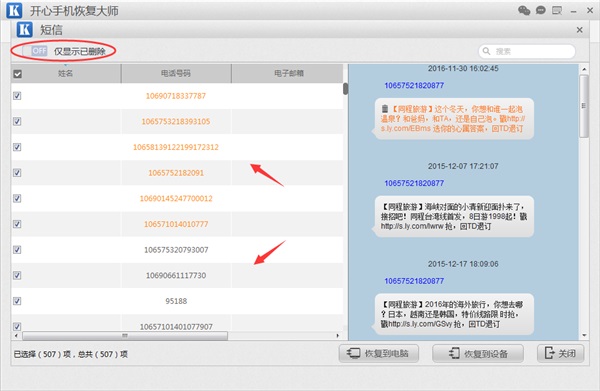600x391 pixels.
Task: Click the contact list horizontal scrollbar thumb
Action: pos(125,336)
